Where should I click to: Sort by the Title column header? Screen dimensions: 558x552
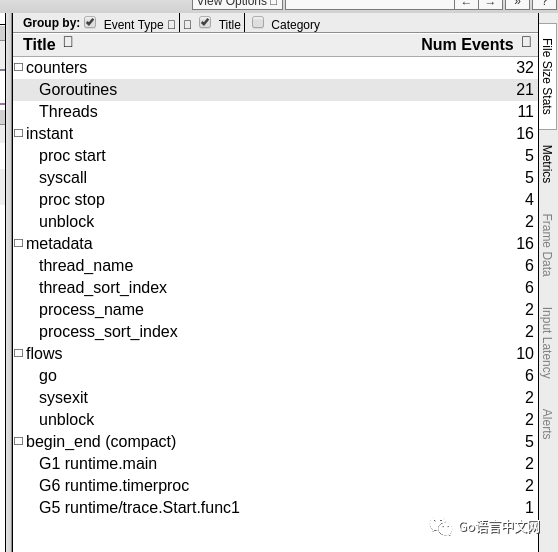coord(39,44)
